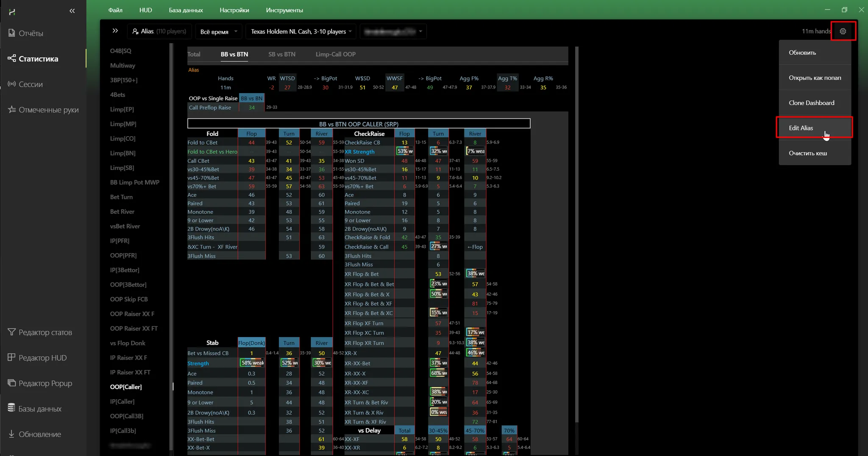Choose Clone Dashboard from menu

(x=811, y=103)
